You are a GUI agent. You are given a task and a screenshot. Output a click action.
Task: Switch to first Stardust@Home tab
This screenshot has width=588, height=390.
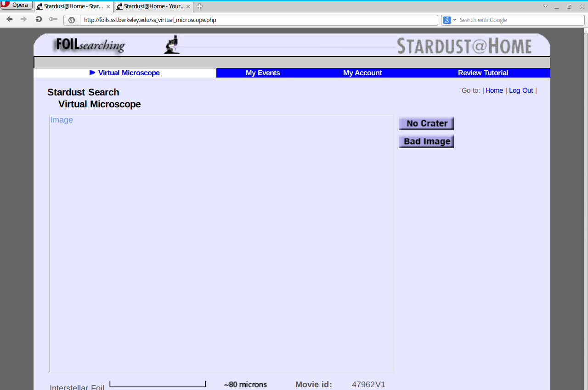click(73, 6)
